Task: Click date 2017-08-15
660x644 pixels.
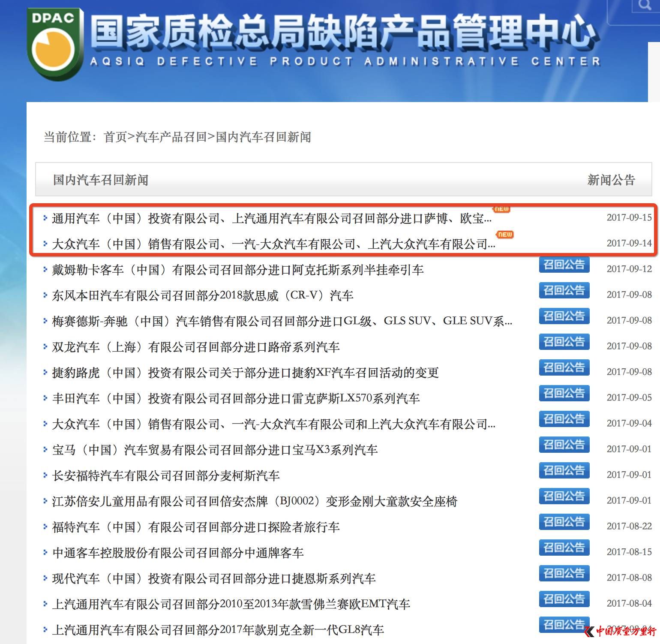Action: click(629, 552)
